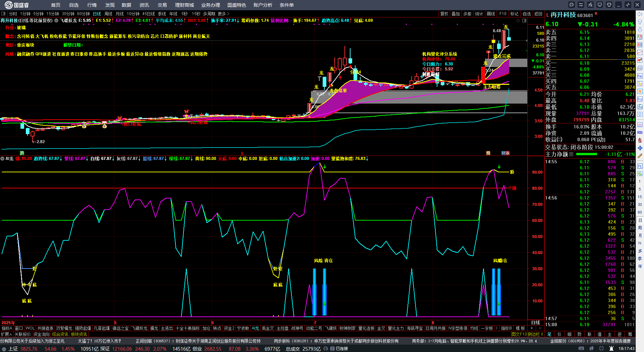Click the green 主力净额 progress bar
This screenshot has width=644, height=352.
(x=587, y=154)
